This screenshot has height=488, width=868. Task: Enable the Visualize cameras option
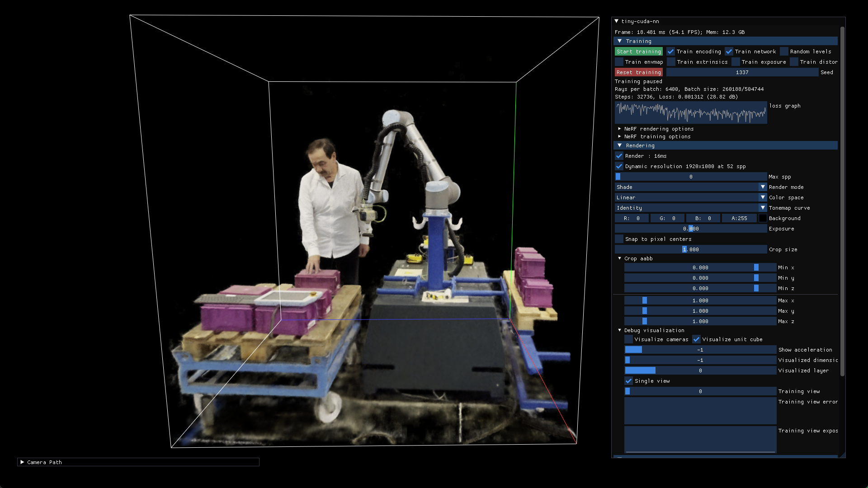[x=629, y=339]
